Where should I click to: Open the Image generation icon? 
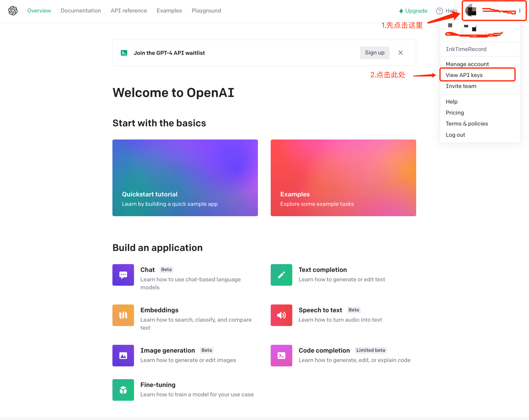(x=123, y=356)
